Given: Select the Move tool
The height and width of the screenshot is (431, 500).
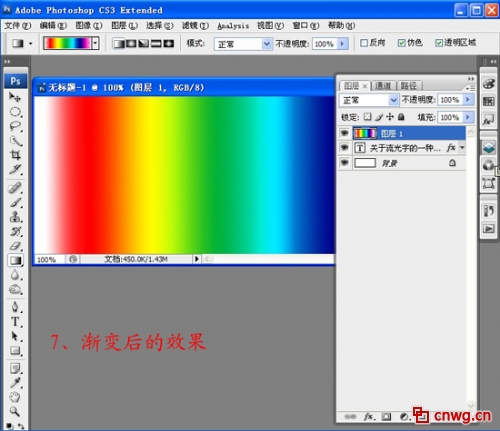Looking at the screenshot, I should 15,97.
